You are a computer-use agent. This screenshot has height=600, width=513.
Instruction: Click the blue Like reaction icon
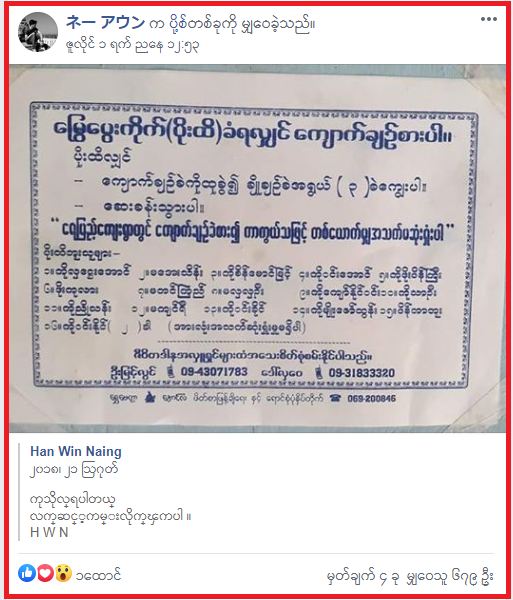(x=27, y=573)
